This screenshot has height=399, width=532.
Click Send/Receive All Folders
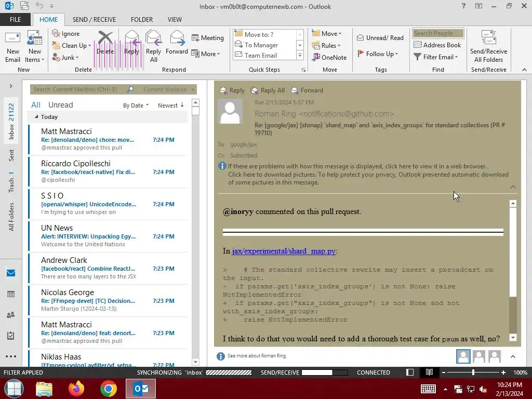click(x=488, y=47)
